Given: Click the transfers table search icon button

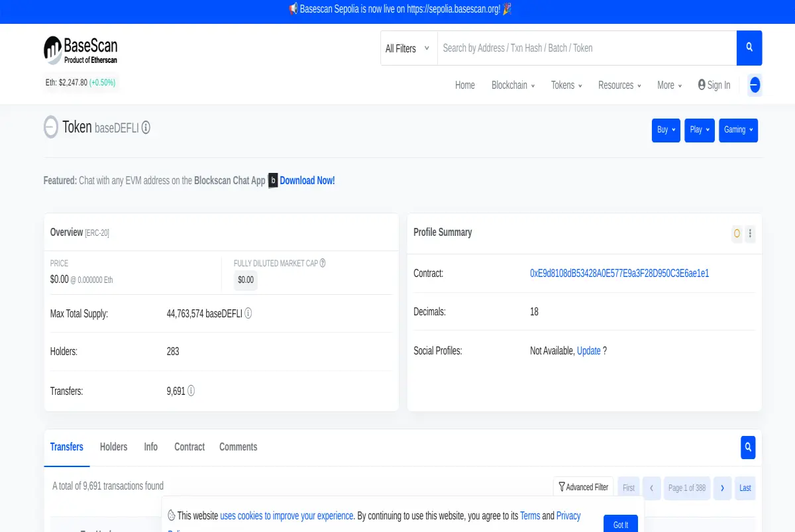Looking at the screenshot, I should pyautogui.click(x=748, y=447).
